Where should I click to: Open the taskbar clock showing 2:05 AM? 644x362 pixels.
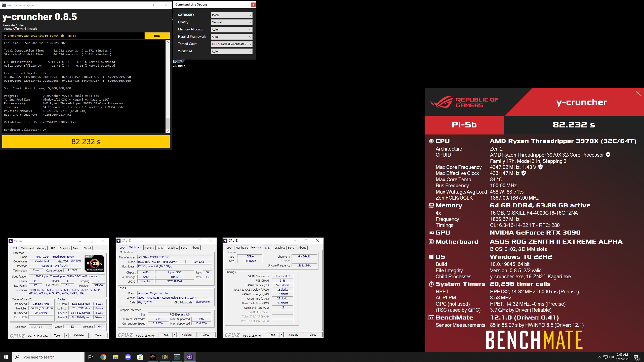pyautogui.click(x=622, y=357)
